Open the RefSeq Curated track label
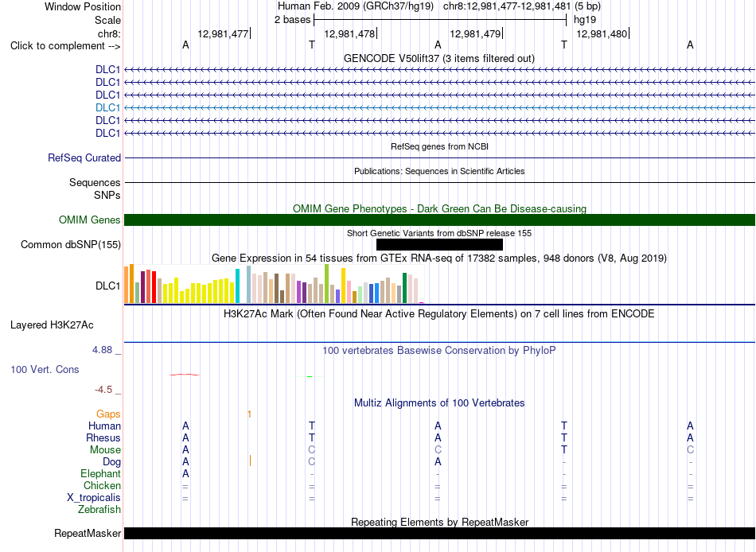The height and width of the screenshot is (552, 756). pos(84,157)
